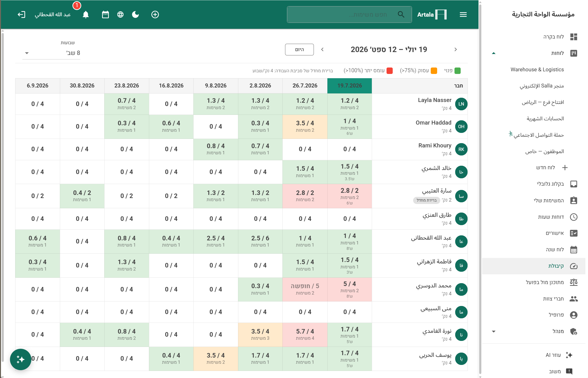Click the logout icon
Viewport: 588px width, 378px height.
tap(21, 15)
